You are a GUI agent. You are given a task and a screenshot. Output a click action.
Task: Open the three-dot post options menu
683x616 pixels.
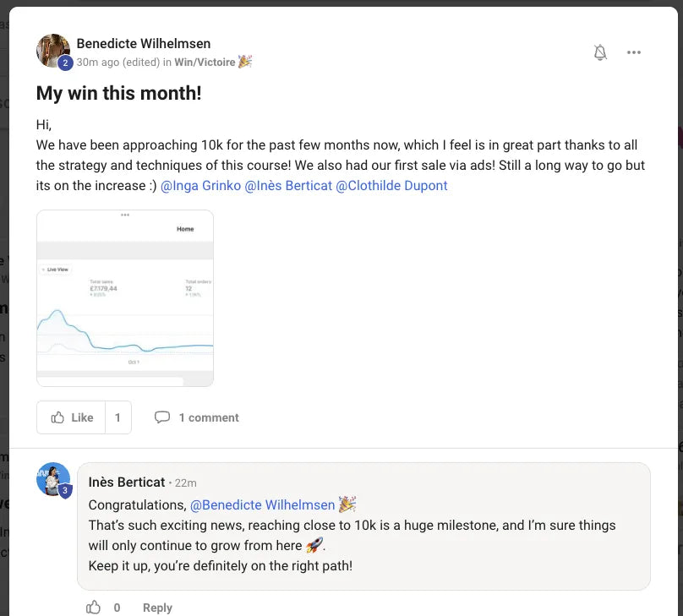click(x=633, y=52)
